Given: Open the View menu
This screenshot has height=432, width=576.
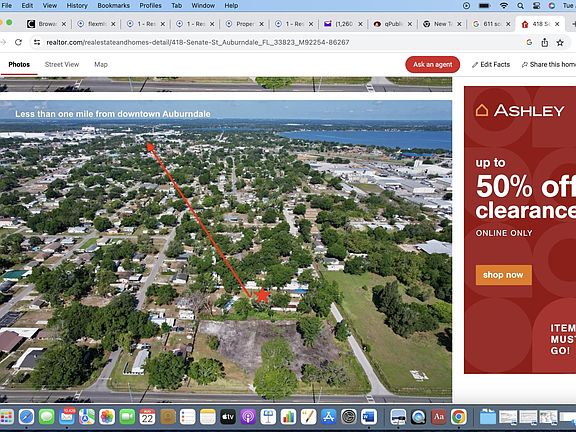Looking at the screenshot, I should pos(50,6).
